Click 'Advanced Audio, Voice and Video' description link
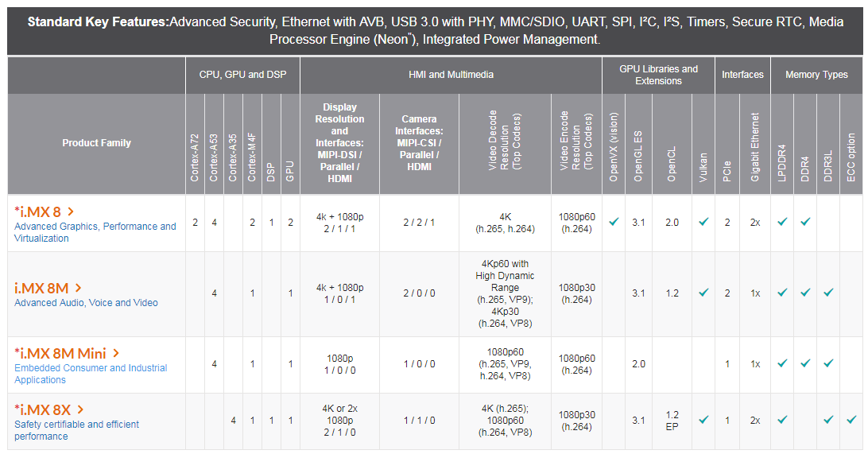868x454 pixels. [x=87, y=303]
